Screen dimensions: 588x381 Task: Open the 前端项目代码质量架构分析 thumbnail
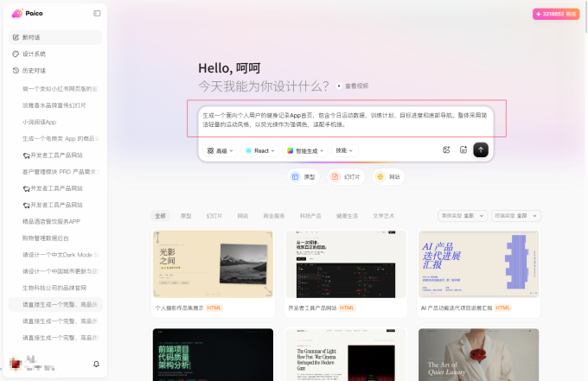tap(213, 355)
